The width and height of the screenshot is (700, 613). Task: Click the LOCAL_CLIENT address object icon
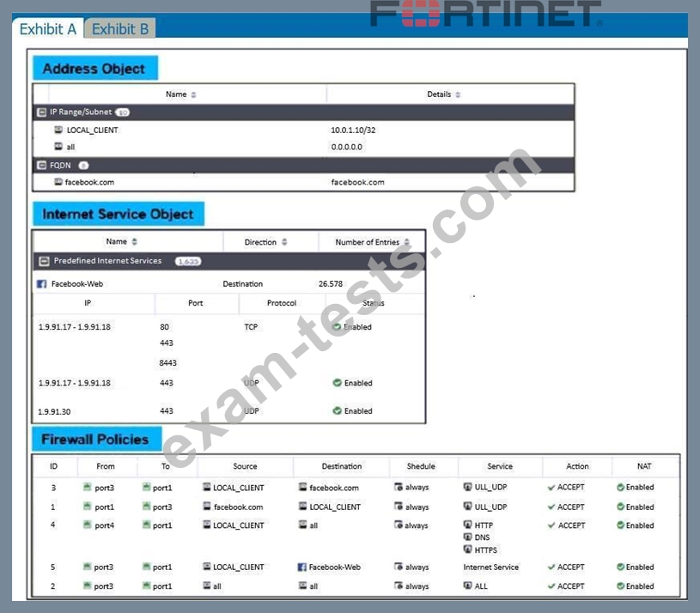(x=58, y=130)
